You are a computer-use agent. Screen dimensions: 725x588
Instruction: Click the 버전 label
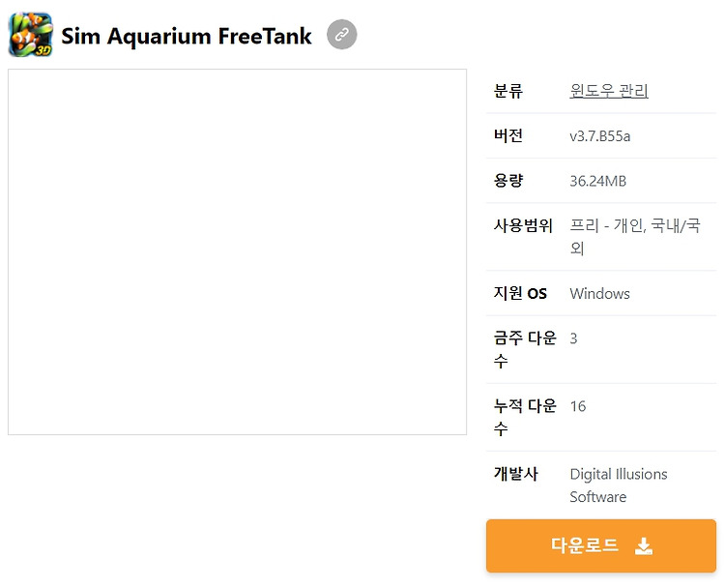(508, 135)
